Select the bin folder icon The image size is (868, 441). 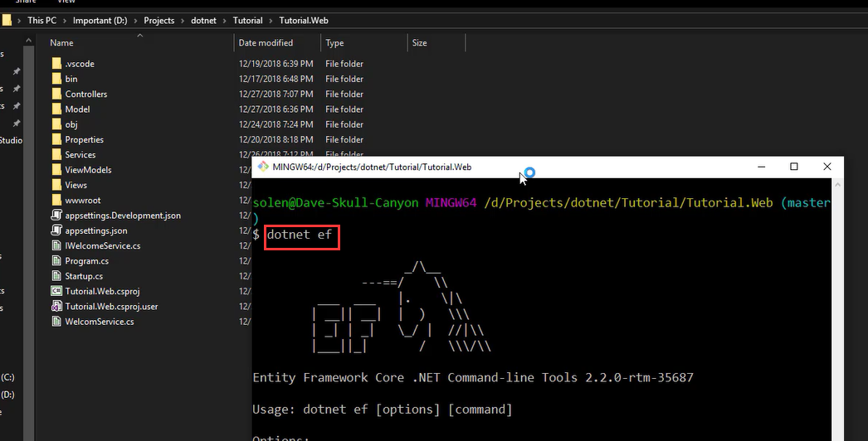tap(56, 79)
